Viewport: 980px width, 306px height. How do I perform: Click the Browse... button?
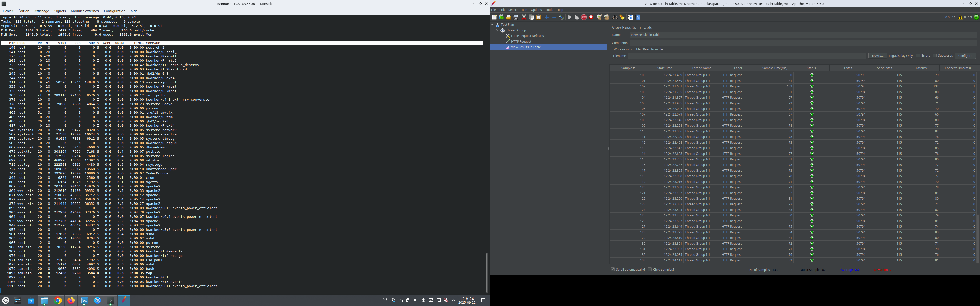pos(877,56)
